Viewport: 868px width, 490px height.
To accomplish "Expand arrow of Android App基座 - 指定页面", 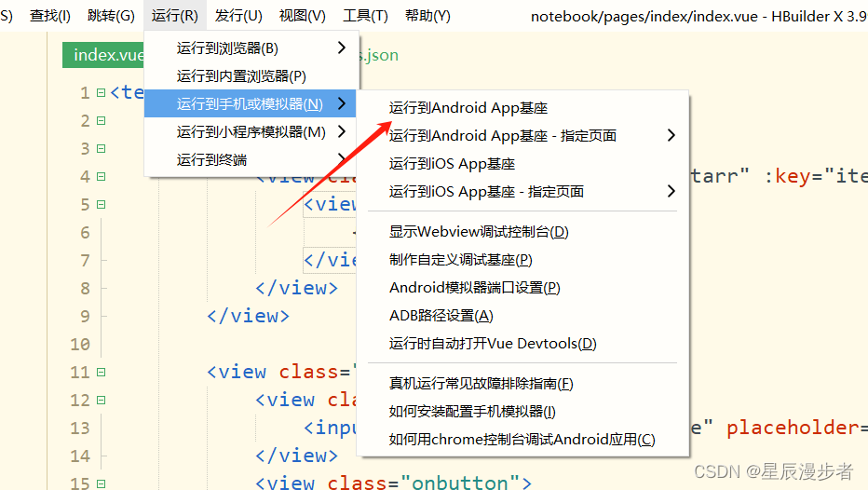I will pos(671,136).
